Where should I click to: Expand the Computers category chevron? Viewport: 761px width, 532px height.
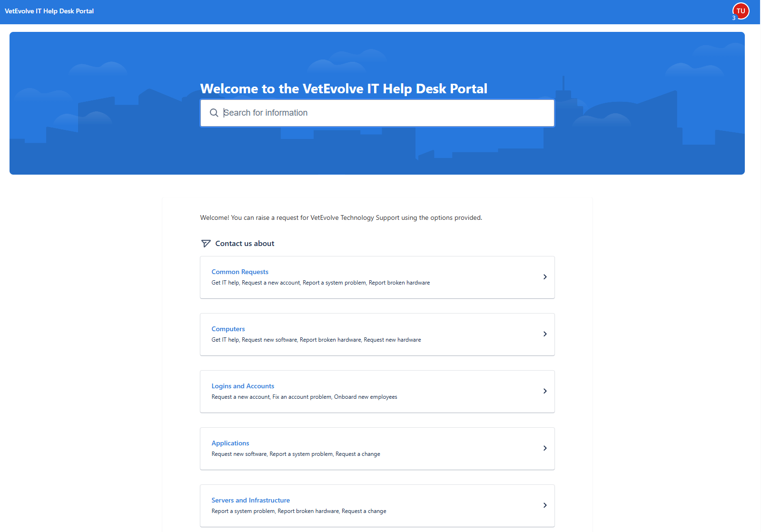tap(545, 334)
